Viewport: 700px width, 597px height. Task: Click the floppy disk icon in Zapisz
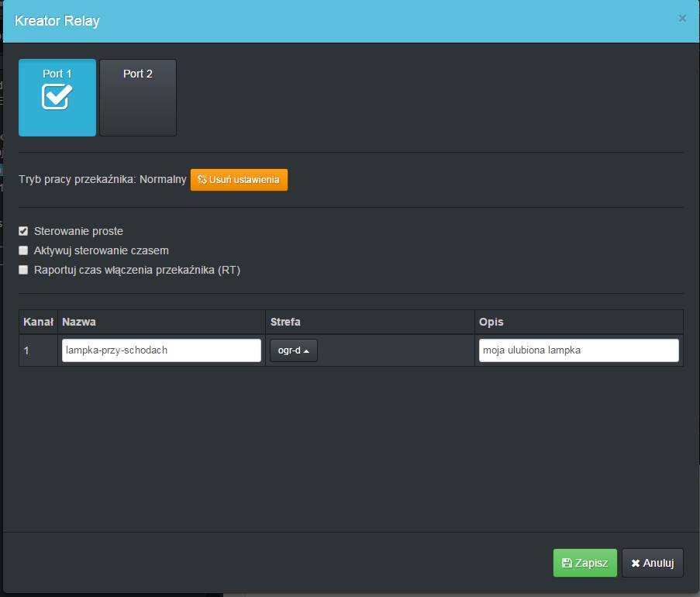click(567, 564)
